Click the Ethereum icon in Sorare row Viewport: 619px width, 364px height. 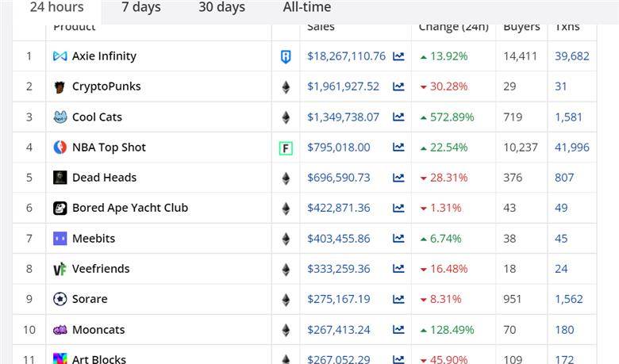[286, 300]
